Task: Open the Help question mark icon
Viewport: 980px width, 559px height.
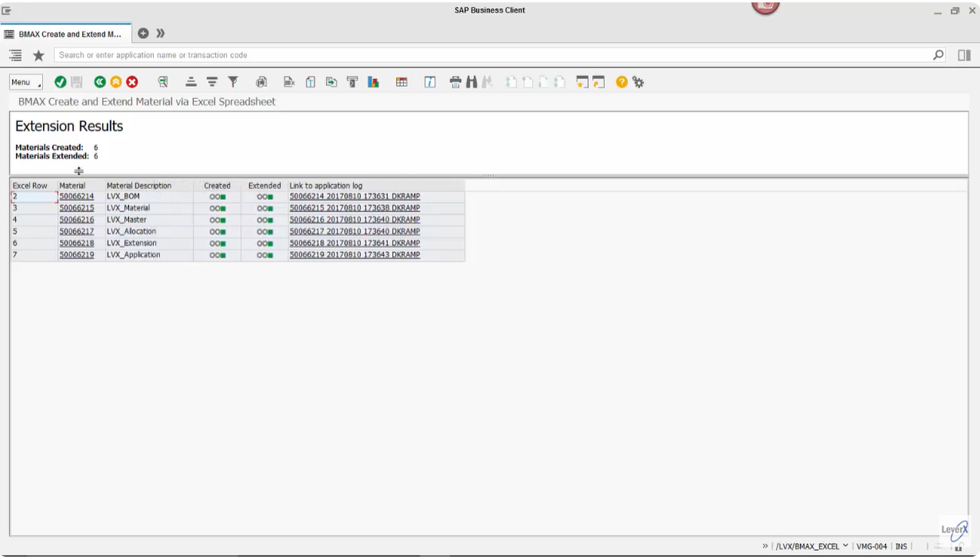Action: tap(621, 81)
